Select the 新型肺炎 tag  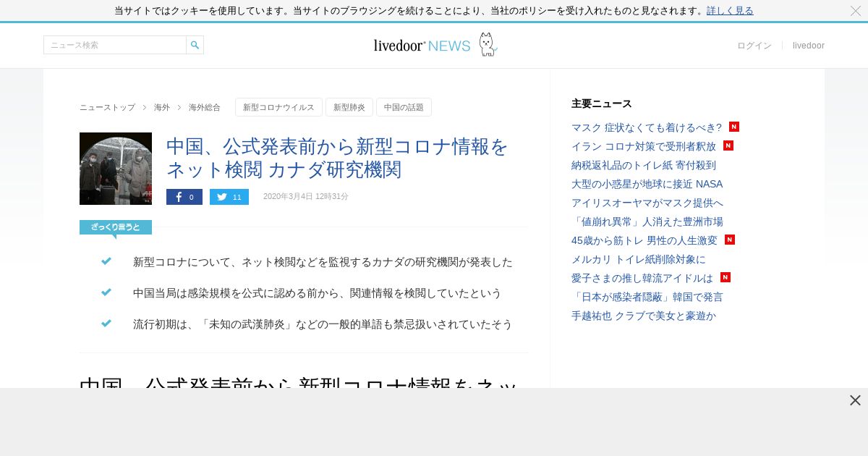pos(349,107)
